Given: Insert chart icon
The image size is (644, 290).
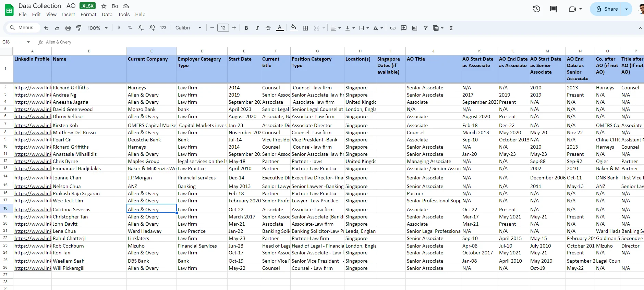Looking at the screenshot, I should point(415,28).
